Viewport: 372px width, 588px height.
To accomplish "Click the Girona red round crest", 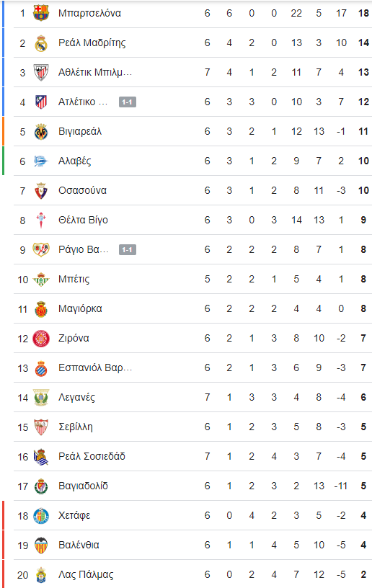I will pos(41,338).
